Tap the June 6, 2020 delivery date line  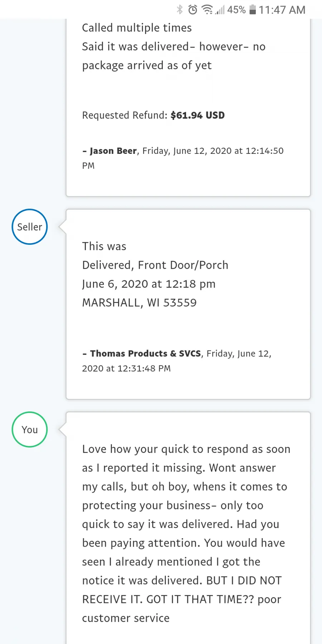coord(148,284)
